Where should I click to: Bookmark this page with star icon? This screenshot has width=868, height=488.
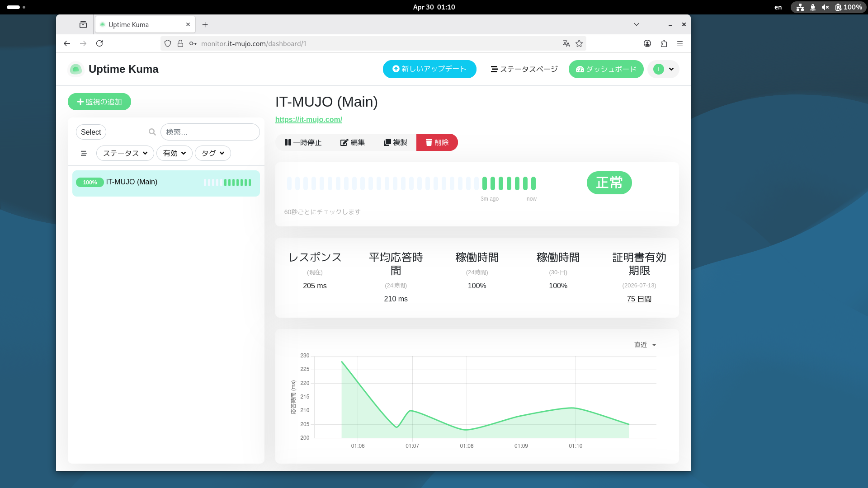tap(579, 43)
